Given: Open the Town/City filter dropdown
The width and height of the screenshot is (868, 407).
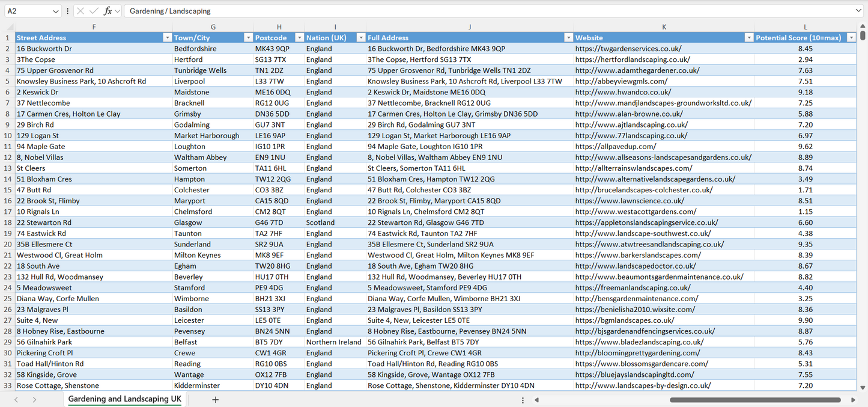Looking at the screenshot, I should pyautogui.click(x=247, y=38).
